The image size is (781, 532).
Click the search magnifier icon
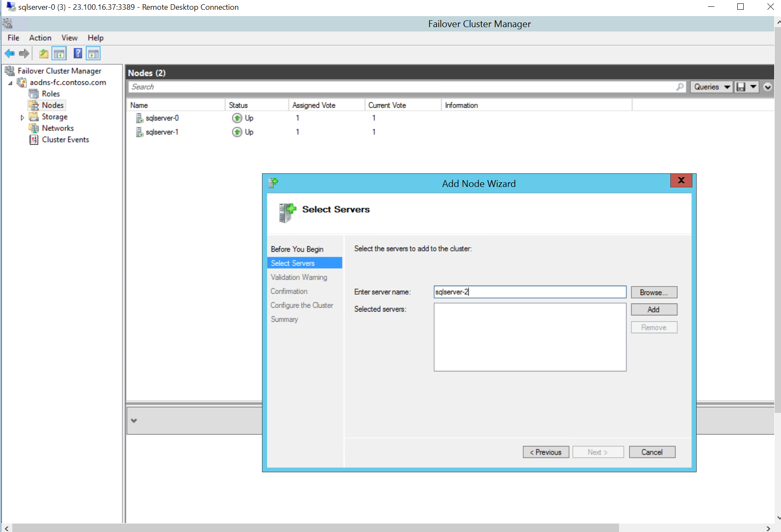pos(680,87)
